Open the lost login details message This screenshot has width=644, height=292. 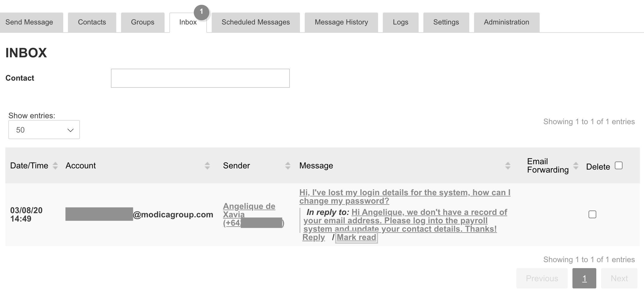[405, 196]
